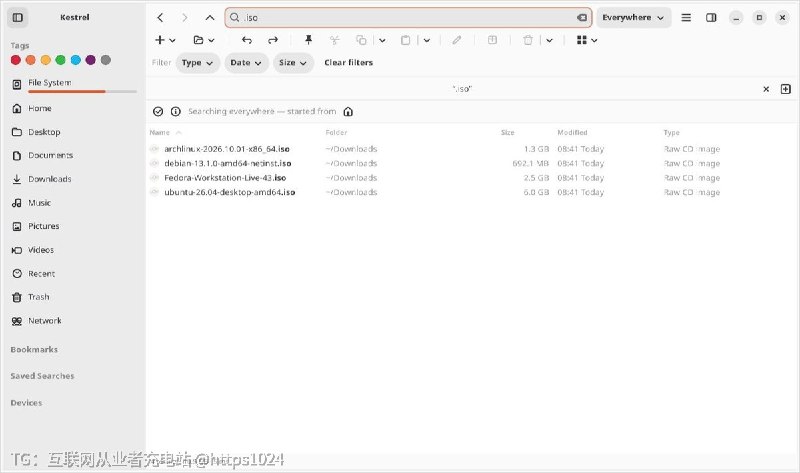Select the ".iso" search tab
This screenshot has height=473, width=800.
click(462, 89)
